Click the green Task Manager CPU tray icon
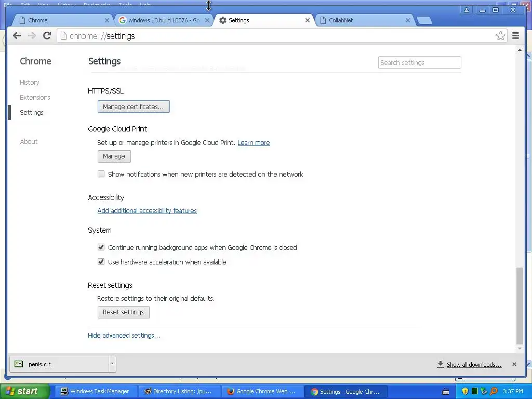The image size is (532, 399). (475, 391)
